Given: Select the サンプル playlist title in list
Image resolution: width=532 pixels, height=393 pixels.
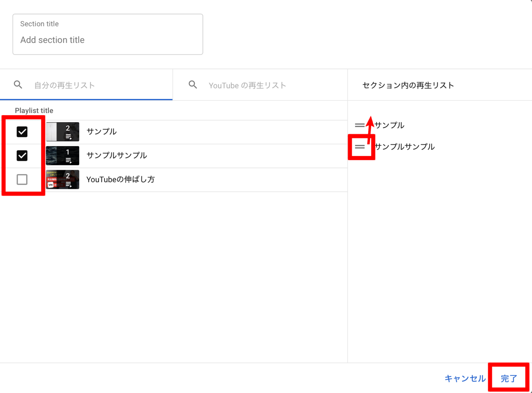Looking at the screenshot, I should (101, 132).
